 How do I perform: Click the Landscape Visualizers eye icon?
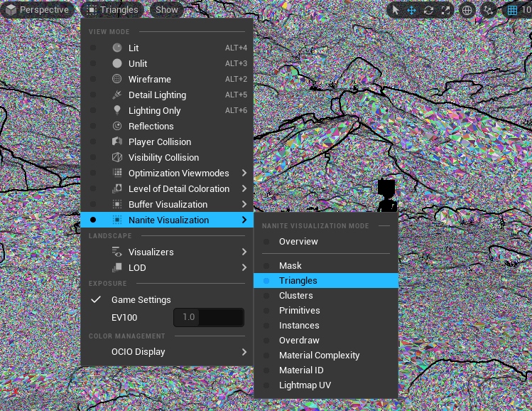pyautogui.click(x=117, y=252)
